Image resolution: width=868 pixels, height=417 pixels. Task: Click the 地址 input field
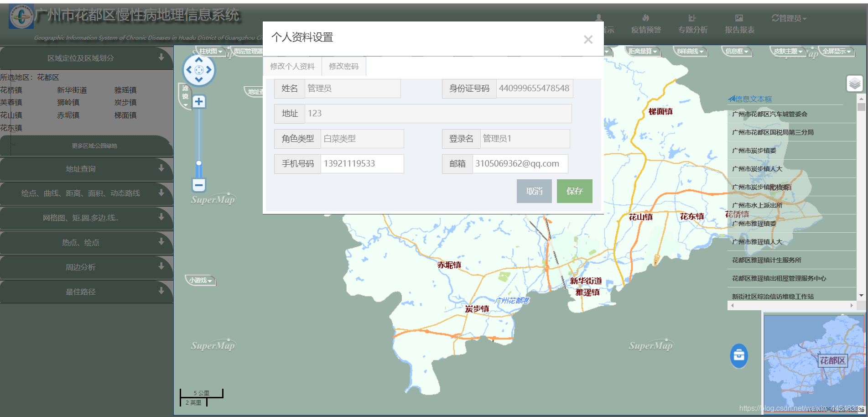(x=438, y=114)
